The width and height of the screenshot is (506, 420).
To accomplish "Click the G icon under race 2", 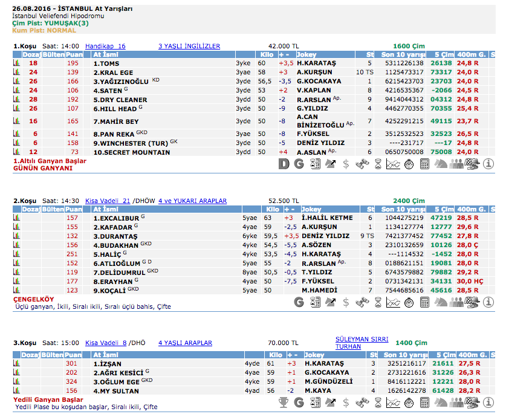I will coord(299,302).
